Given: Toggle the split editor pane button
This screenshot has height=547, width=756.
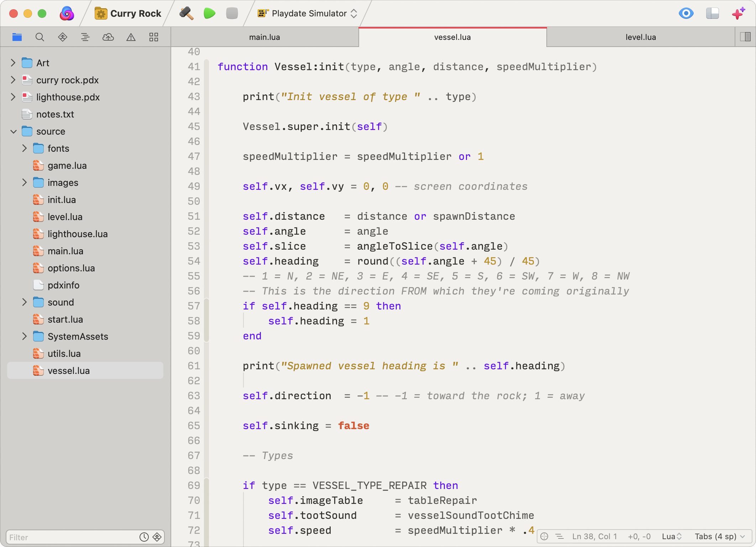Looking at the screenshot, I should pos(745,37).
